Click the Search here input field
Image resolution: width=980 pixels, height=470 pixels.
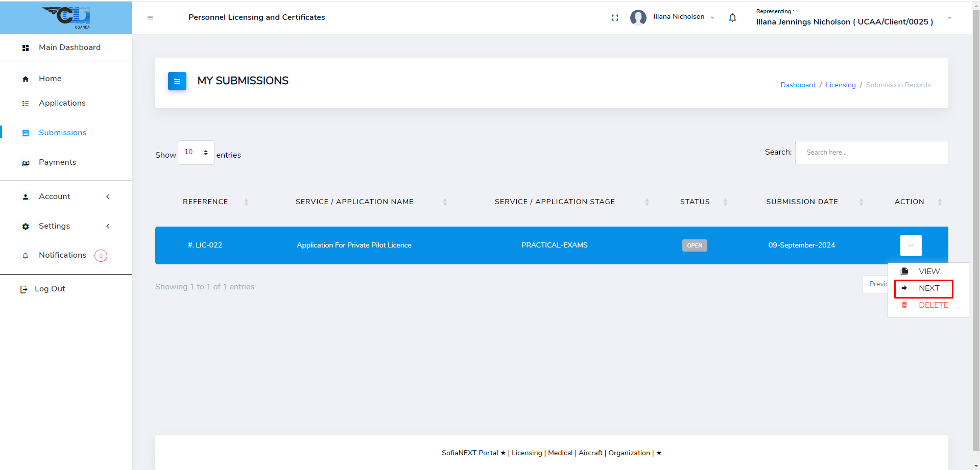pyautogui.click(x=871, y=153)
